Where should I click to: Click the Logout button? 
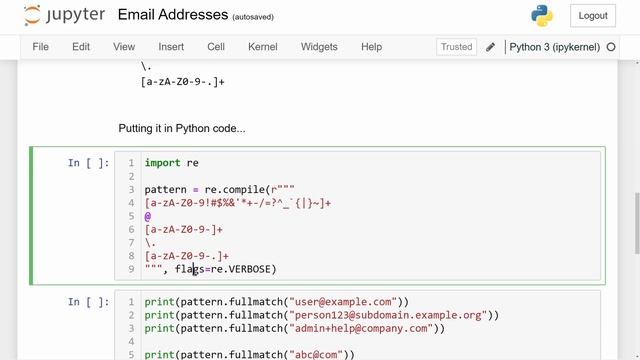593,16
